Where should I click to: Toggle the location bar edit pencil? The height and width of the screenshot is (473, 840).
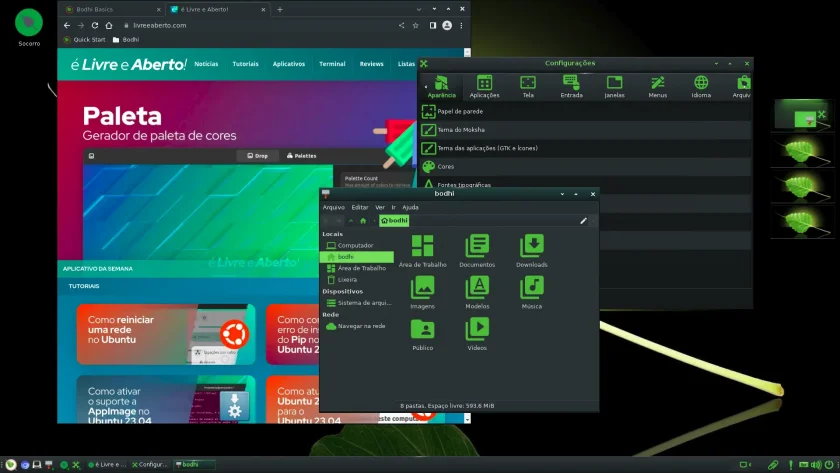click(x=583, y=221)
